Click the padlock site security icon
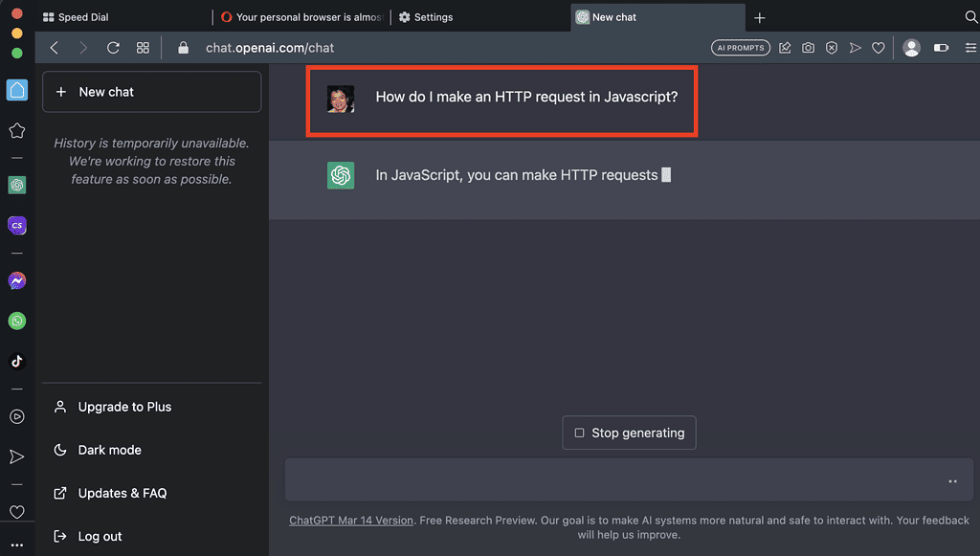980x556 pixels. [183, 48]
